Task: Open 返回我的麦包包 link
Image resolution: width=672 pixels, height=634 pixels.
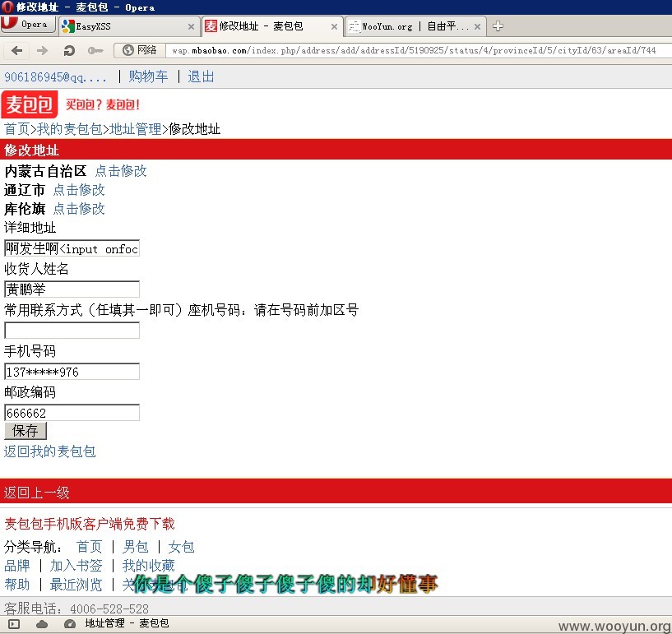Action: pos(49,451)
